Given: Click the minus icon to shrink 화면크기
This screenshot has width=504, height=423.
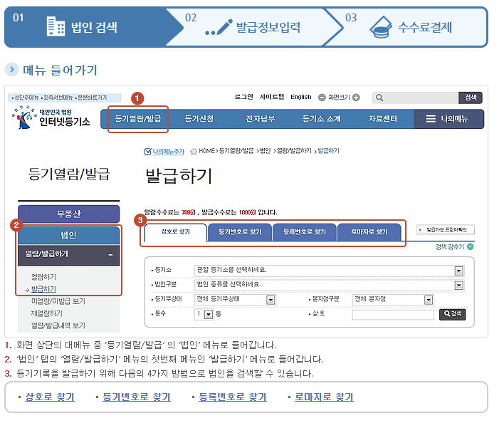Looking at the screenshot, I should tap(322, 98).
